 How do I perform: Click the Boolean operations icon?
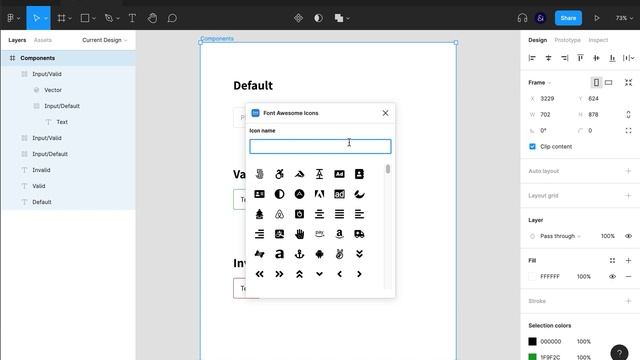click(339, 18)
